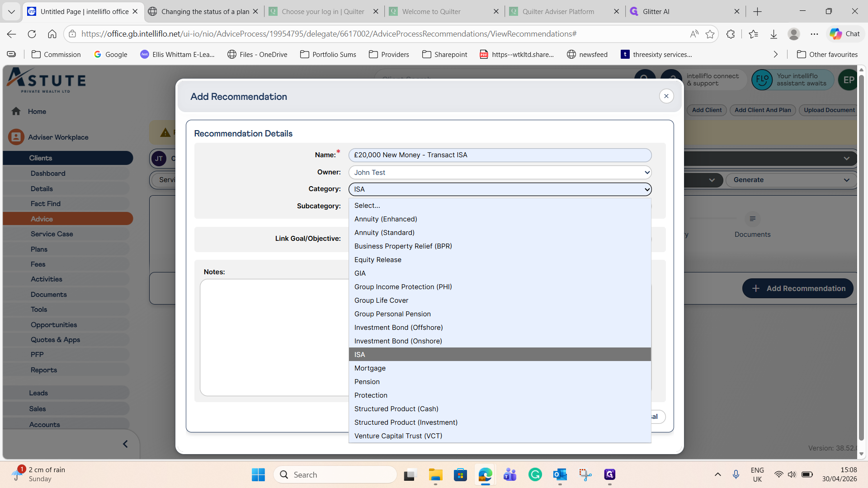Select Venture Capital Trust (VCT)
The image size is (868, 488).
[x=500, y=436]
